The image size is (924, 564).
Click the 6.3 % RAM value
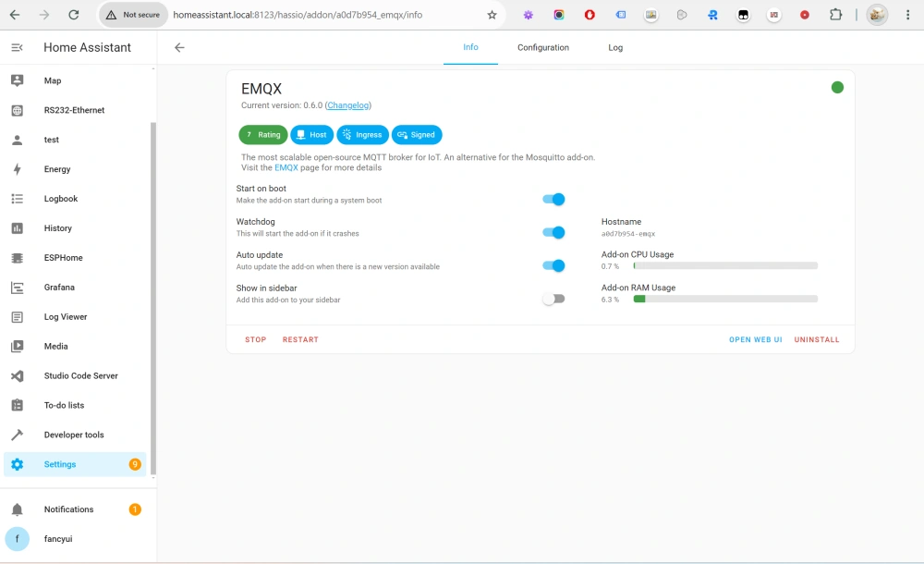pyautogui.click(x=610, y=300)
